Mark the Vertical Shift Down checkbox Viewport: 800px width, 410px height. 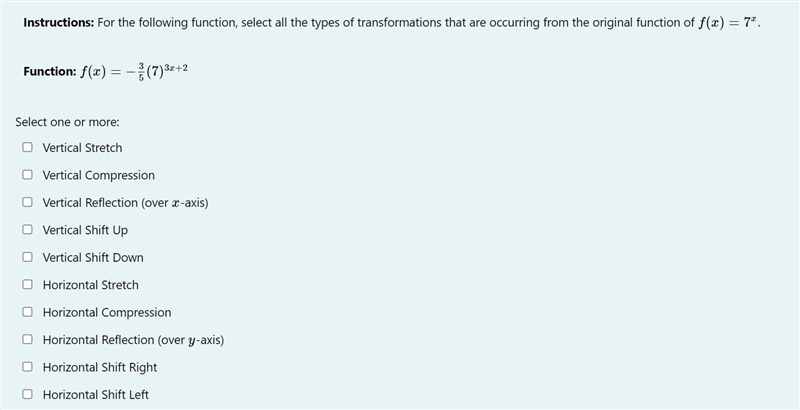[27, 258]
